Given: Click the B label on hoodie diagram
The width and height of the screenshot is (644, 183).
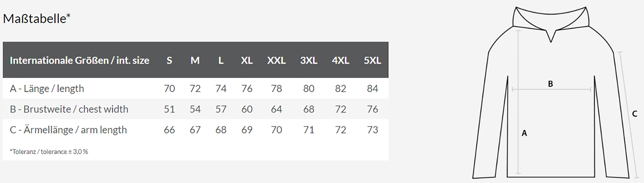Looking at the screenshot, I should 550,84.
